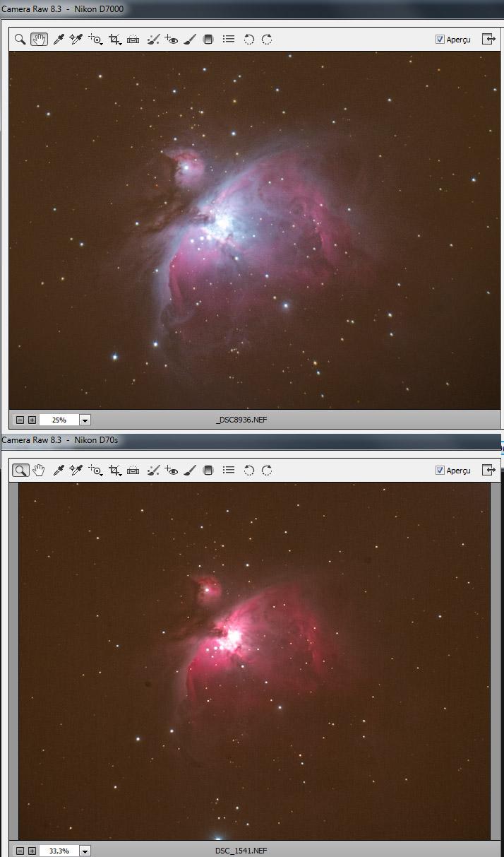Viewport: 504px width, 857px height.
Task: Activate Red Eye Removal in D7000 window
Action: (x=171, y=40)
